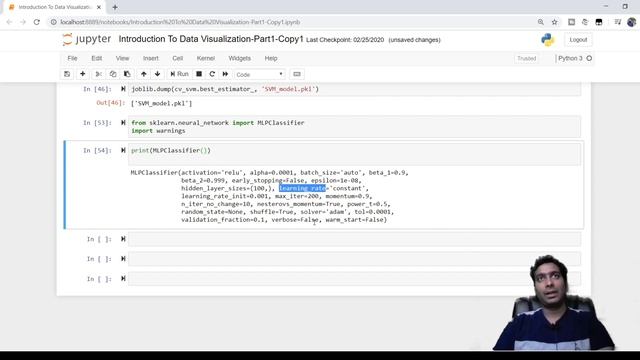Click the browser reload button
Image resolution: width=640 pixels, height=360 pixels.
coord(37,22)
